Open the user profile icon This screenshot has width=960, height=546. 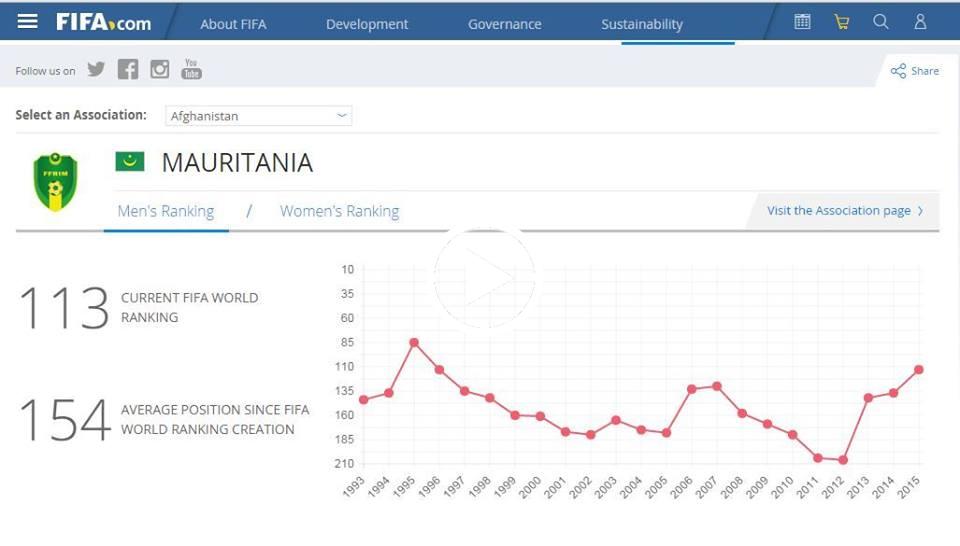920,22
